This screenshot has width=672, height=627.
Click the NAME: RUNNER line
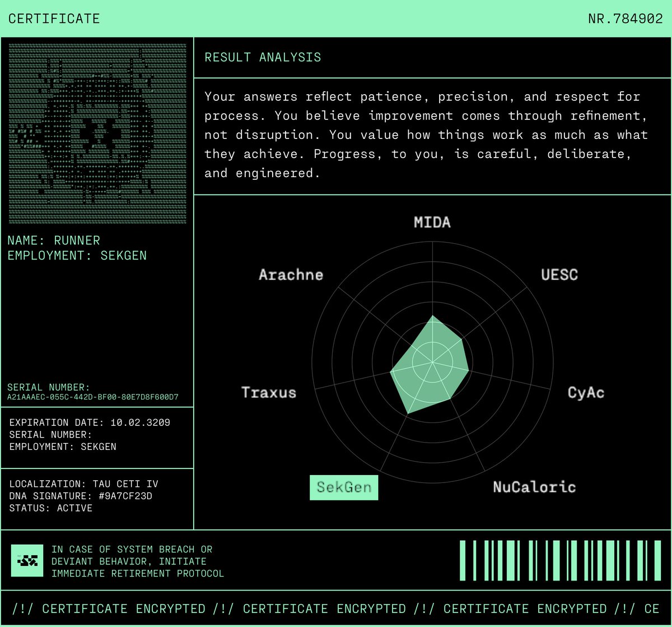(54, 240)
